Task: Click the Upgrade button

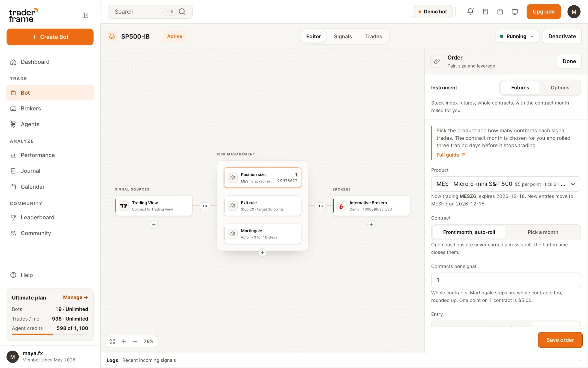Action: coord(544,12)
